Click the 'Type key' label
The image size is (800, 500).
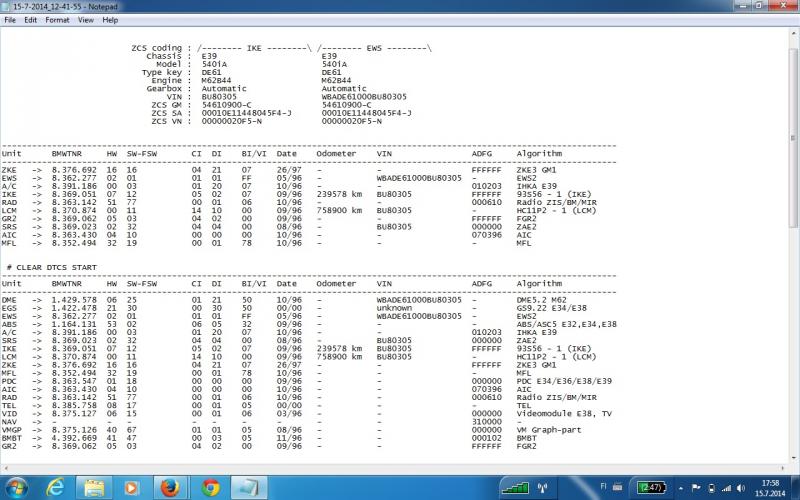162,72
